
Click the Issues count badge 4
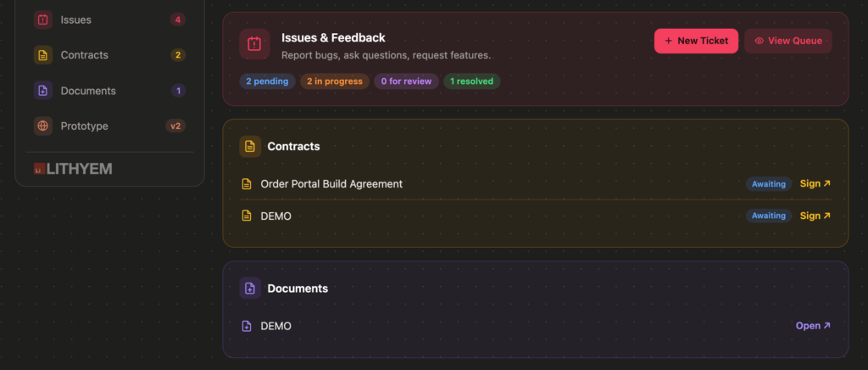(178, 20)
